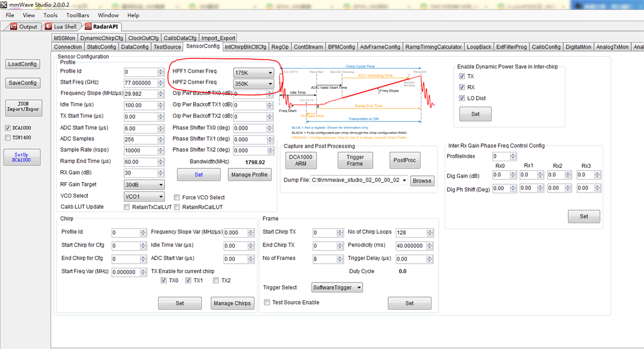Click Set in Inter Rx Gain section
The height and width of the screenshot is (349, 644).
point(584,216)
